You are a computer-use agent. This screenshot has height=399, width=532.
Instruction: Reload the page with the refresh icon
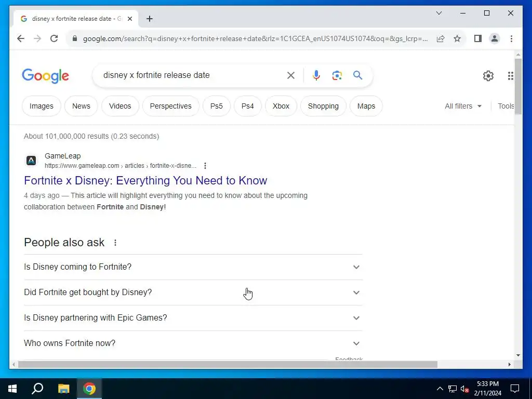[54, 38]
